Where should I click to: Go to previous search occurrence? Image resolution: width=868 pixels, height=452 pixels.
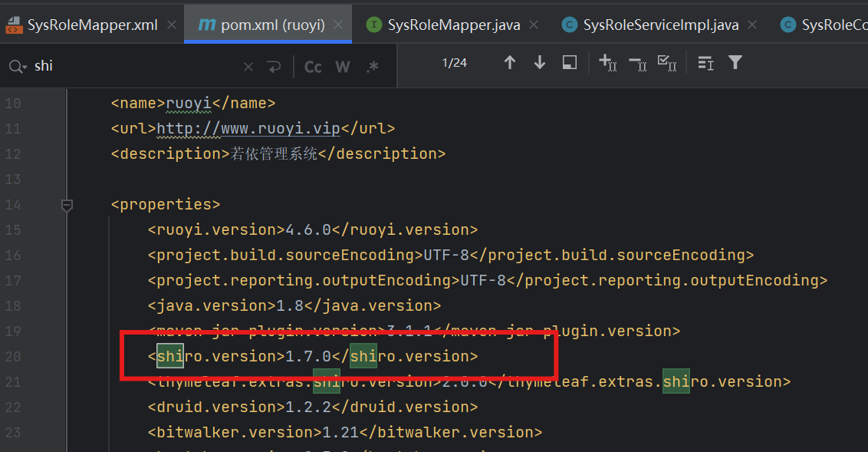tap(509, 63)
